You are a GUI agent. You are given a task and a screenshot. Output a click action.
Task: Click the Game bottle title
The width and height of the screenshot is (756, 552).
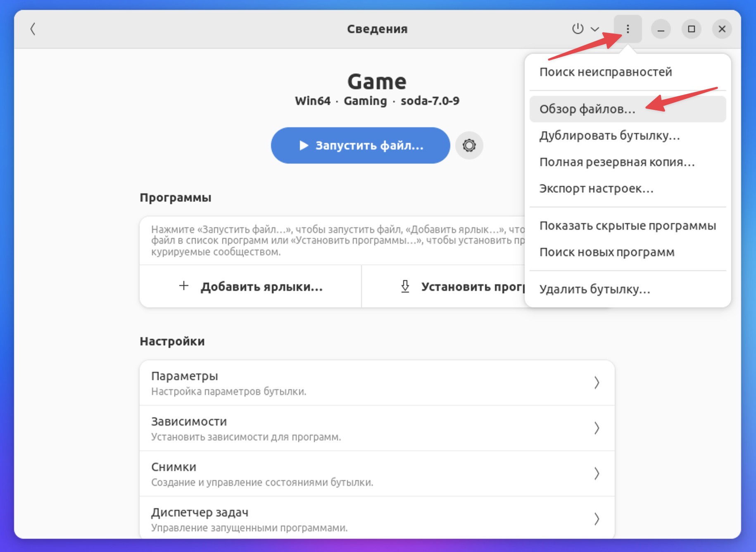tap(377, 81)
